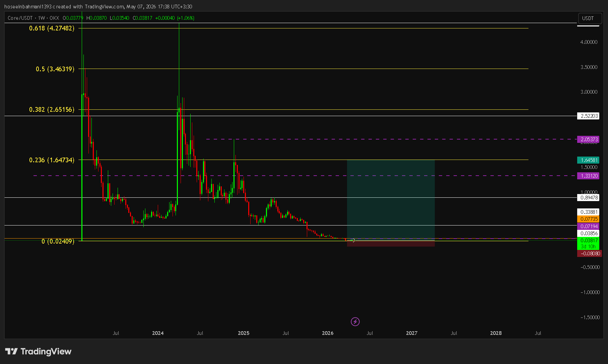Click the 2027 time axis label

click(412, 333)
